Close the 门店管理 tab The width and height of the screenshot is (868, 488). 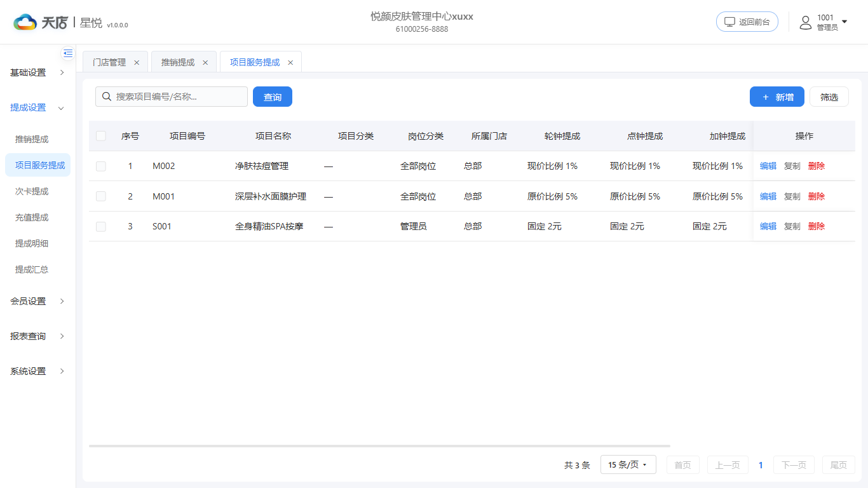[137, 62]
